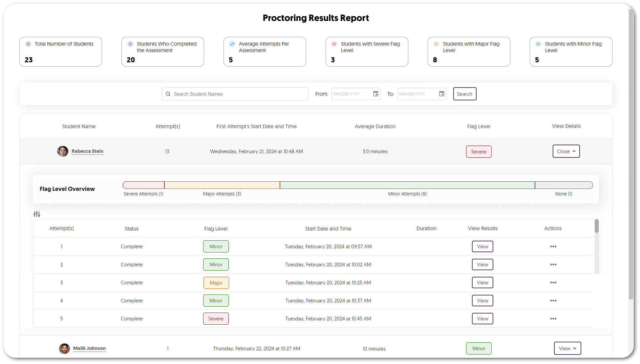Collapse Rebecca Stein's details with the Close button

[x=566, y=151]
